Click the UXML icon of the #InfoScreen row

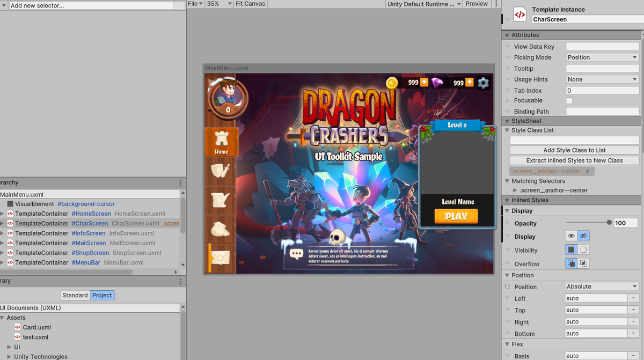[10, 233]
